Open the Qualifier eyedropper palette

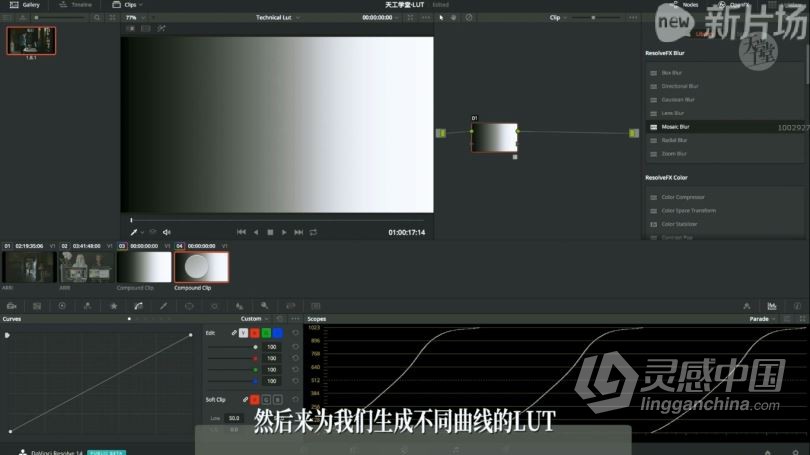click(x=164, y=306)
